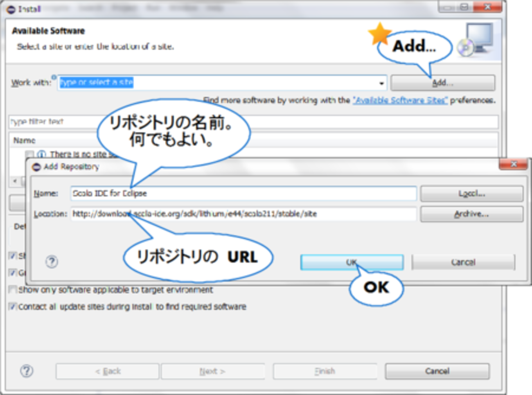532x395 pixels.
Task: Open the 'Available Software Sites' preferences link
Action: tap(400, 100)
